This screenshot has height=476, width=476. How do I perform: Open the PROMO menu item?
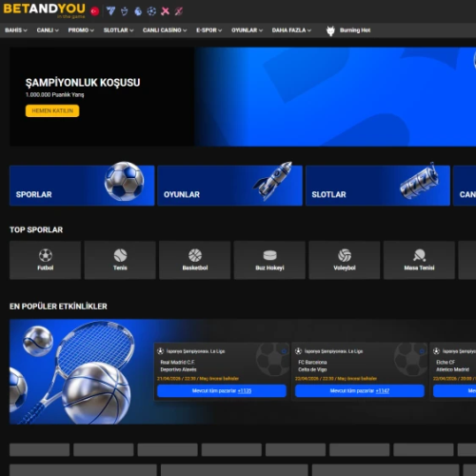[x=81, y=30]
